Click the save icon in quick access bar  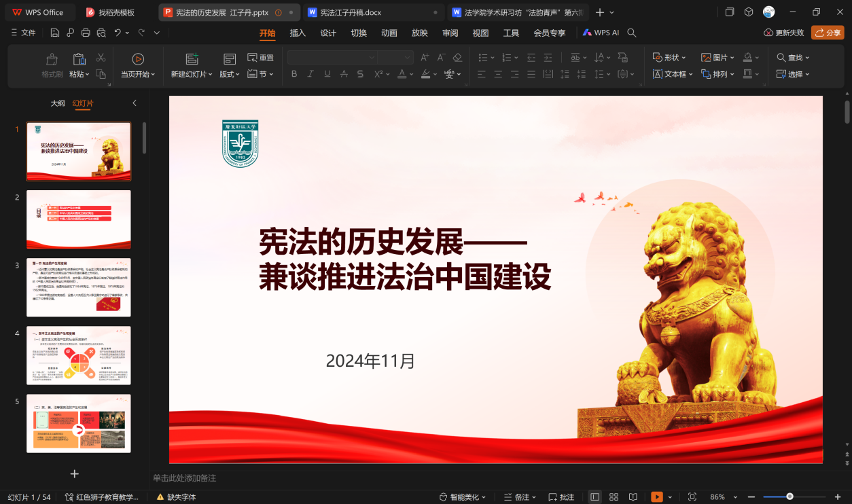click(x=55, y=33)
